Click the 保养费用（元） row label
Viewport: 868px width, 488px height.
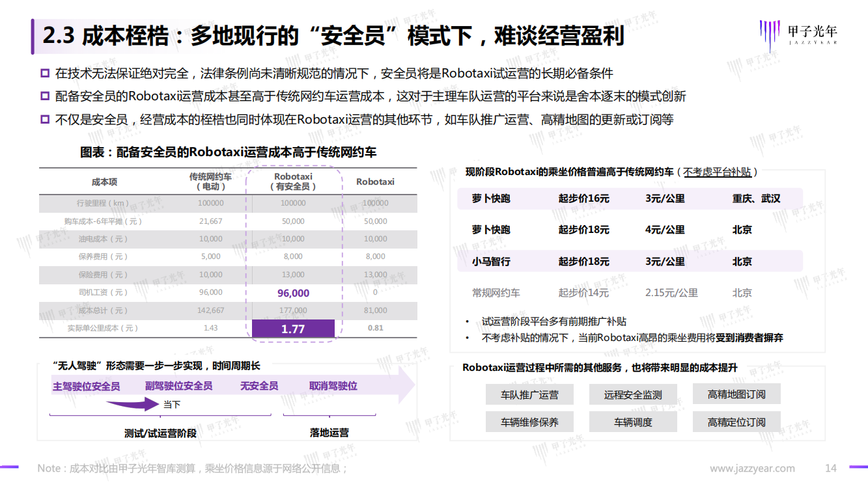[x=104, y=256]
